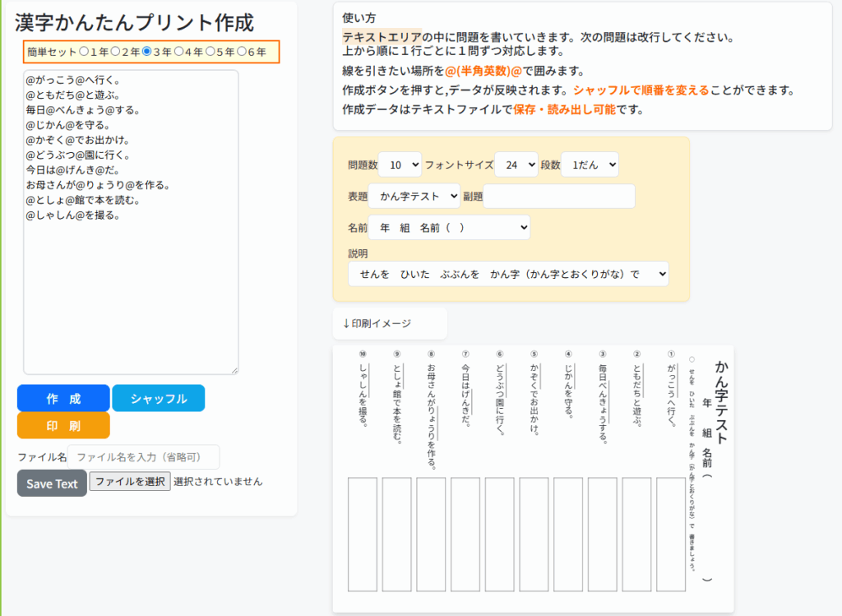Select the 2年 grade radio option
842x616 pixels.
(116, 52)
